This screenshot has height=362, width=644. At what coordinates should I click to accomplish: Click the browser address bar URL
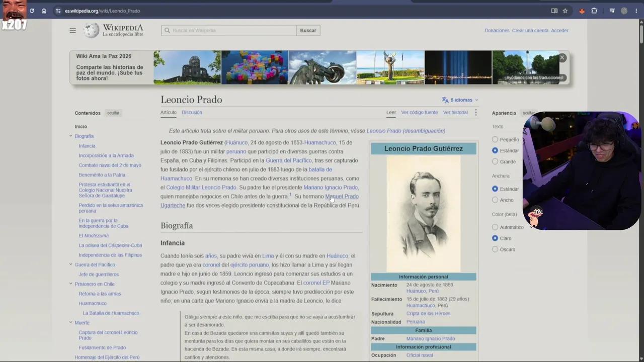tap(103, 11)
